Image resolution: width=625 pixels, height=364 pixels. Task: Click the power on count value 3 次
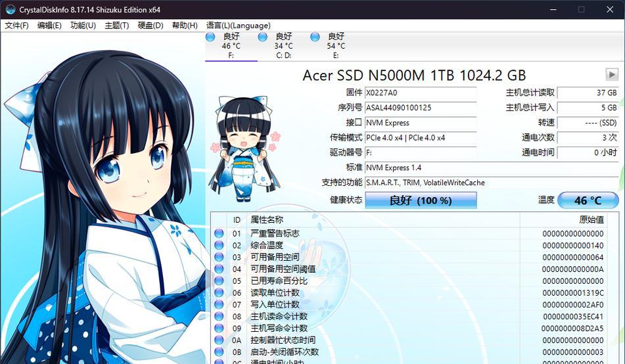pos(588,137)
